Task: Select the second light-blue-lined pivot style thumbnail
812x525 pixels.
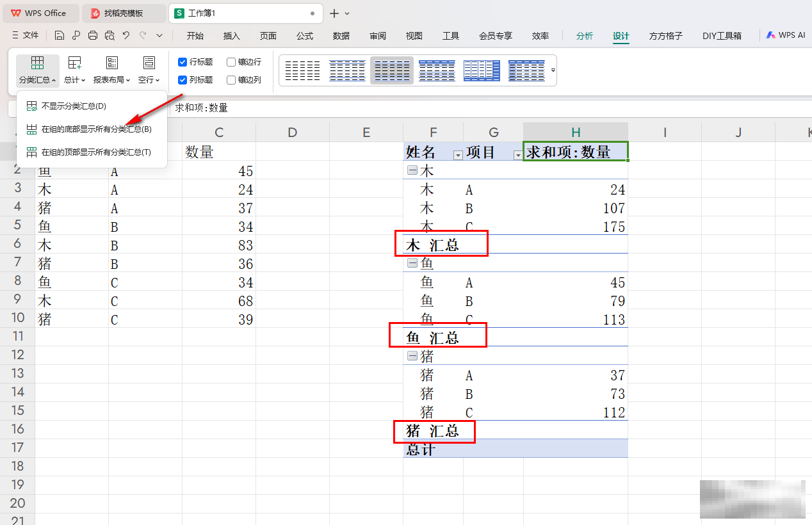Action: coord(347,70)
